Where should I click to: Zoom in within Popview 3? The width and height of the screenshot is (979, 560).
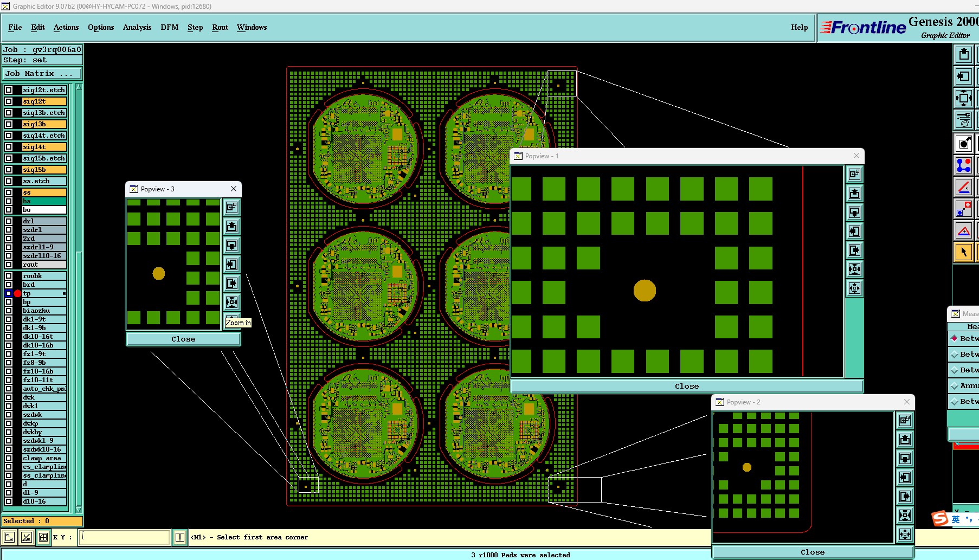coord(231,302)
